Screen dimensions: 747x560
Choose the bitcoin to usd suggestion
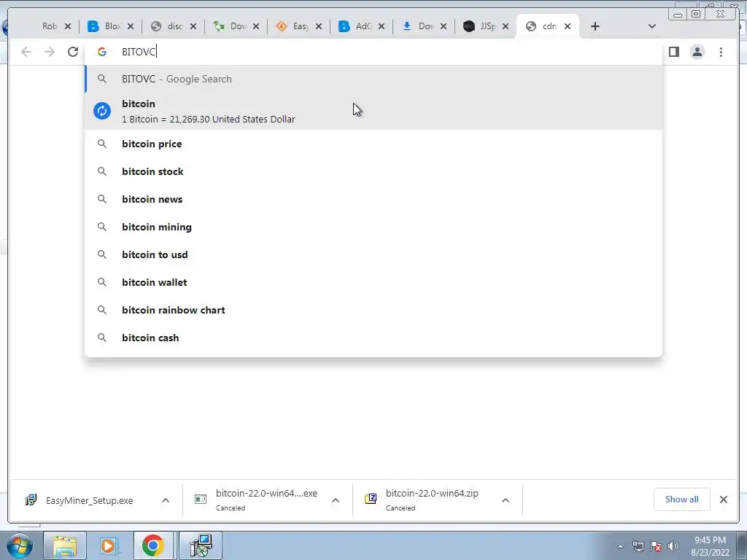pos(374,254)
